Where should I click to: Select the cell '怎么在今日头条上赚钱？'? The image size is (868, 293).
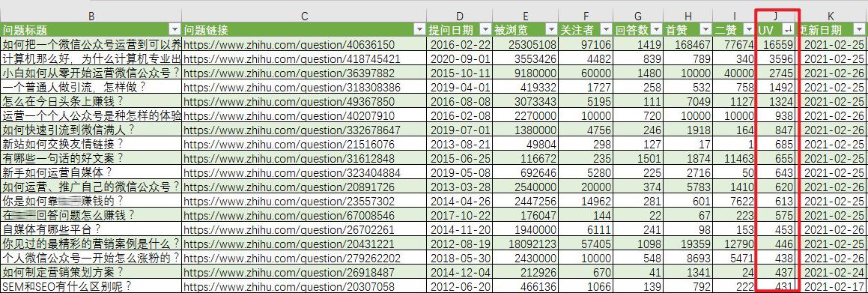point(91,102)
